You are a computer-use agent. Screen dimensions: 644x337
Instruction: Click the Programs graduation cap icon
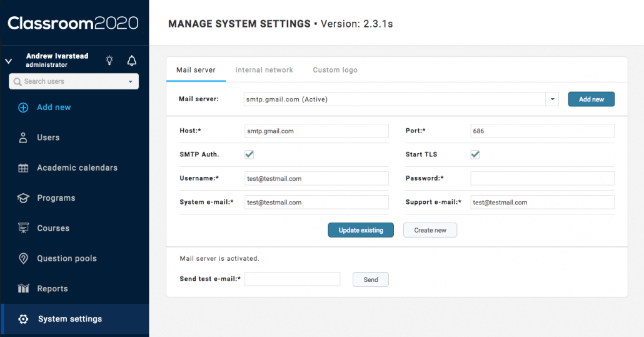pos(23,198)
